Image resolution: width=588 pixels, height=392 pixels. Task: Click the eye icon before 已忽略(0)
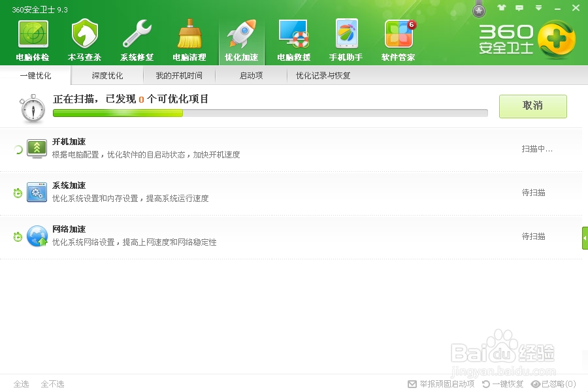coord(536,384)
